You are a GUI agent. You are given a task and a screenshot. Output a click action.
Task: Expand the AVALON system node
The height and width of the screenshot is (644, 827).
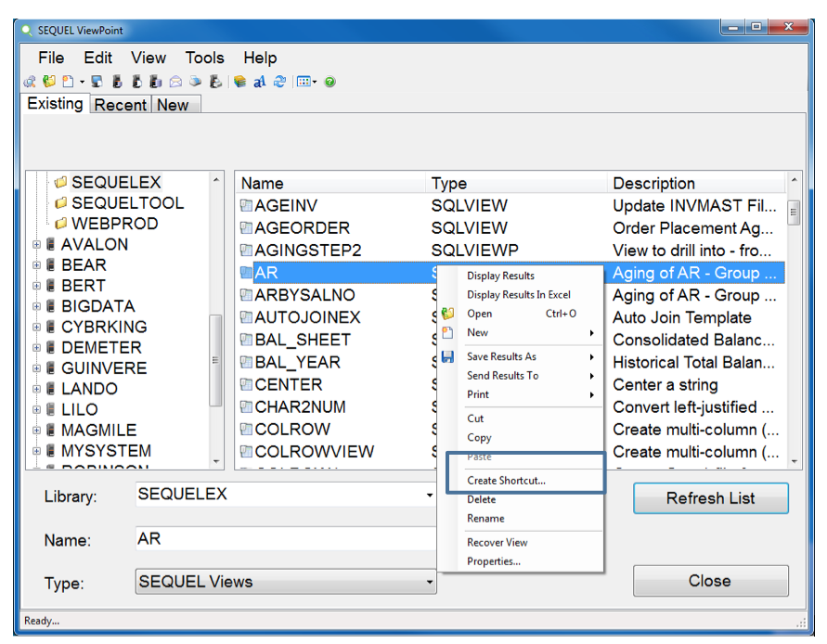[x=36, y=244]
